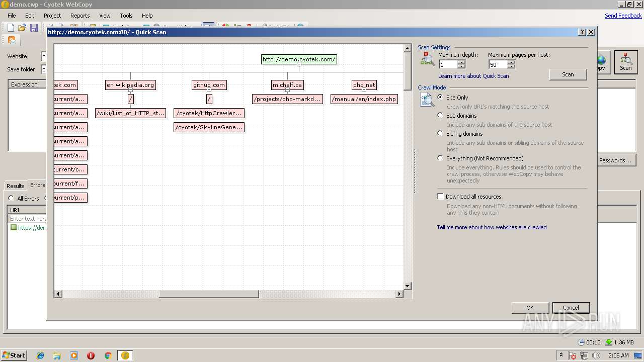
Task: Collapse the en.wikipedia.org node
Action: pyautogui.click(x=131, y=90)
